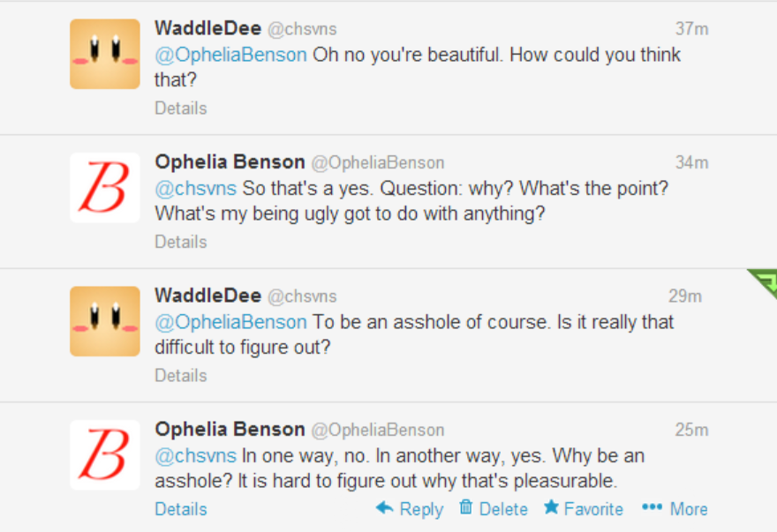Open the More ellipsis menu

(653, 507)
